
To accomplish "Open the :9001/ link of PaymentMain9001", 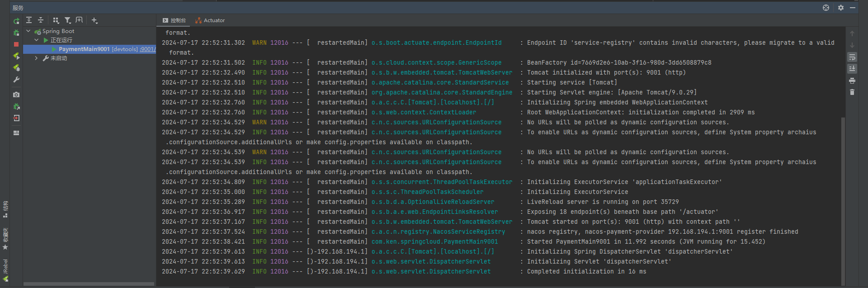I will [147, 49].
